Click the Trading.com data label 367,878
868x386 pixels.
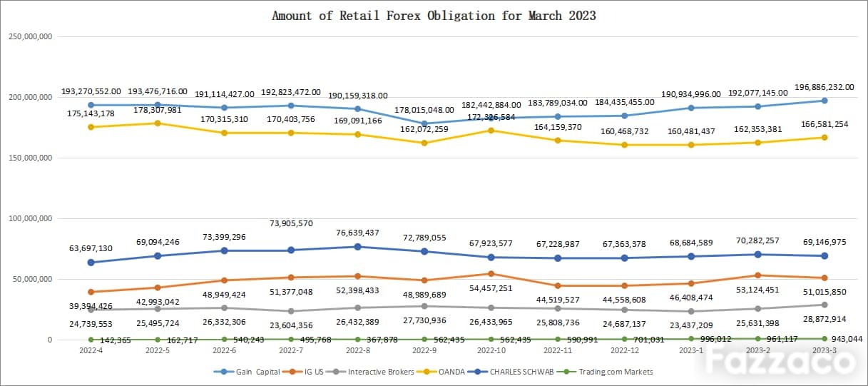point(382,340)
